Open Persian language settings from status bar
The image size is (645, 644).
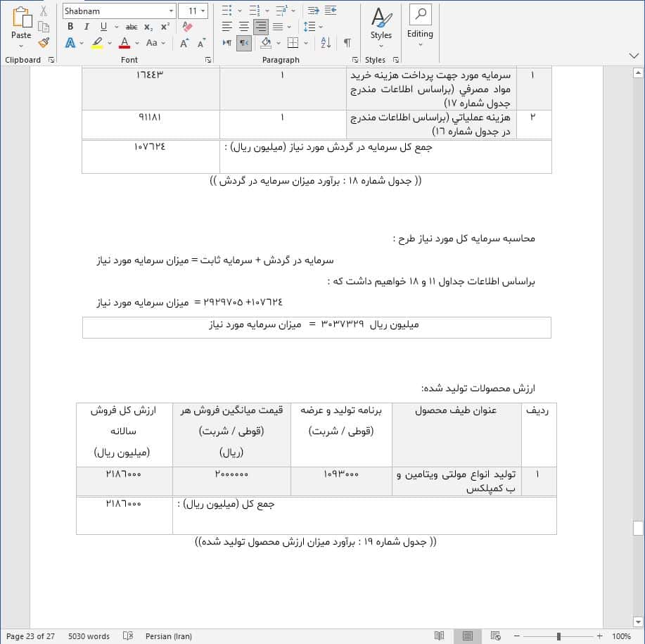tap(168, 636)
